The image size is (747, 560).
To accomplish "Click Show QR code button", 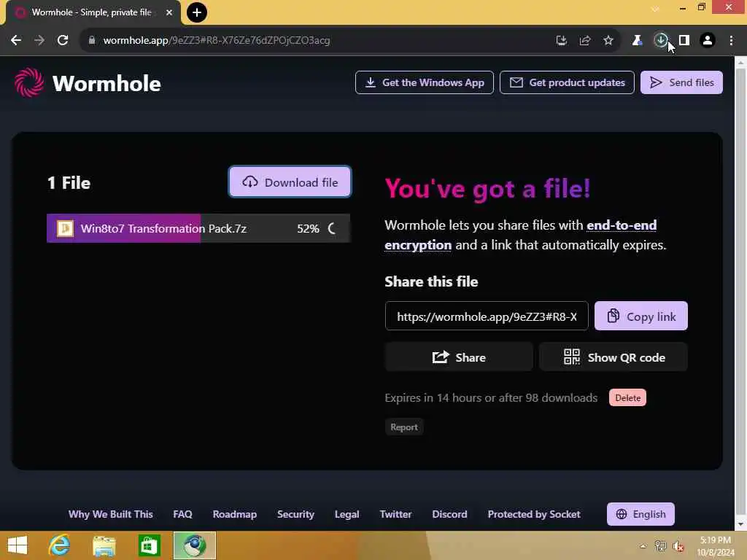I will [x=613, y=357].
